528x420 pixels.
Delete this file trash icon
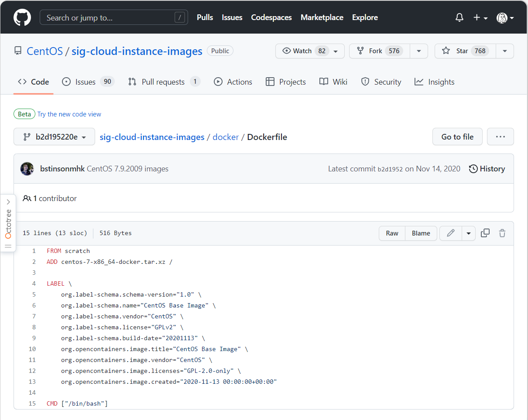[502, 233]
